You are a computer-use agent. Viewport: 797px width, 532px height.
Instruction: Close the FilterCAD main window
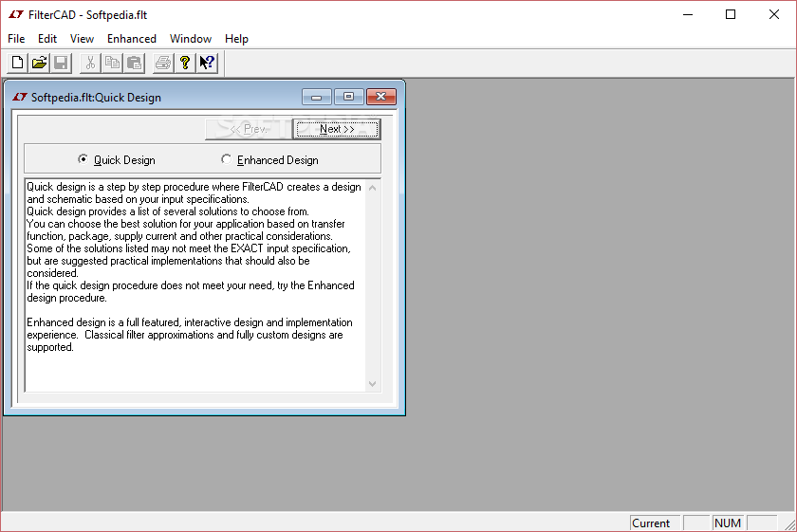773,15
